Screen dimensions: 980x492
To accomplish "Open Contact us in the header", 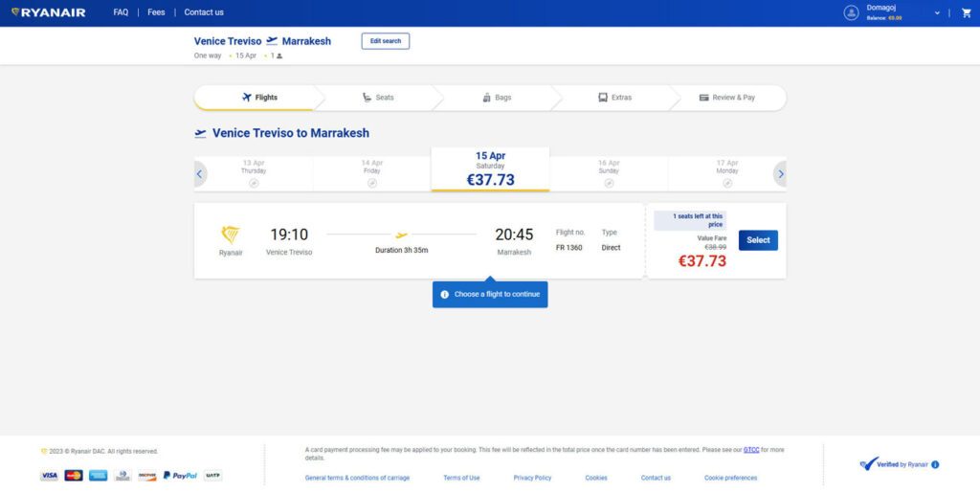I will click(204, 12).
